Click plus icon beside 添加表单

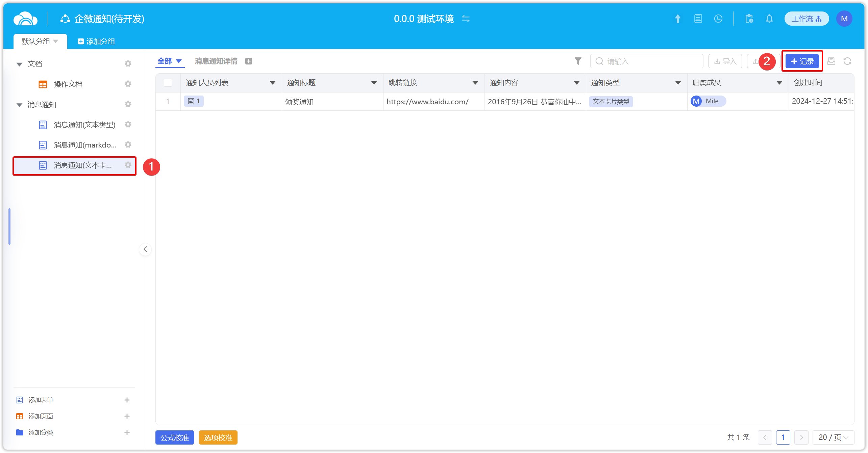click(x=127, y=400)
